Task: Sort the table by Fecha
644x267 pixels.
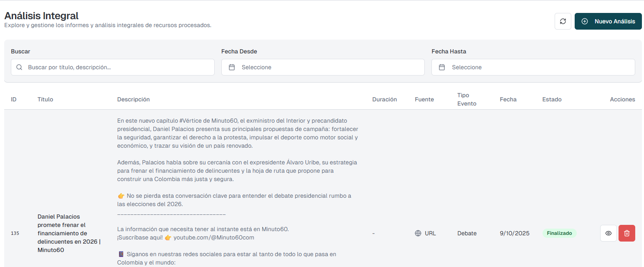Action: [508, 99]
